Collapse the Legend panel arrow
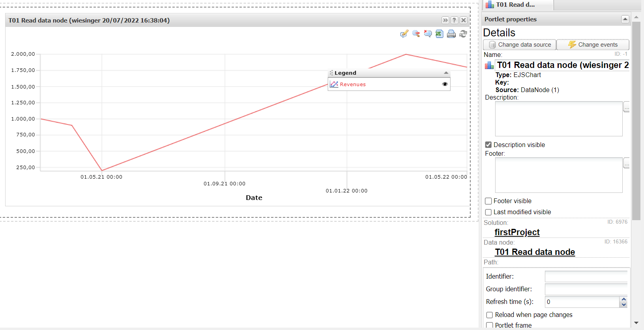644x330 pixels. click(x=446, y=73)
